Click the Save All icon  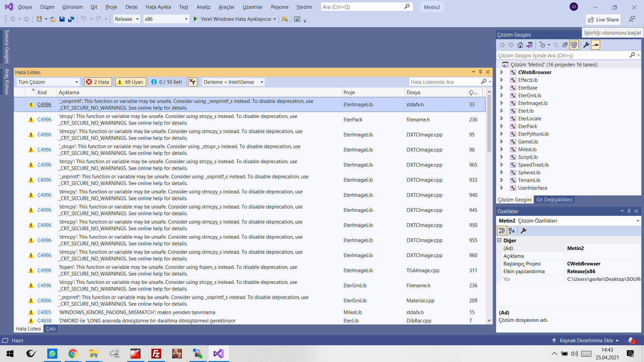pyautogui.click(x=71, y=19)
